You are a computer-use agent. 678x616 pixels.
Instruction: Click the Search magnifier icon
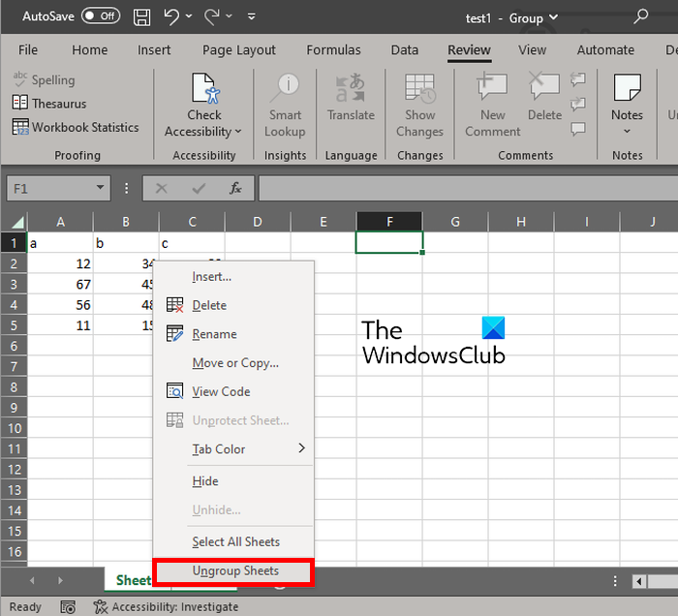640,16
